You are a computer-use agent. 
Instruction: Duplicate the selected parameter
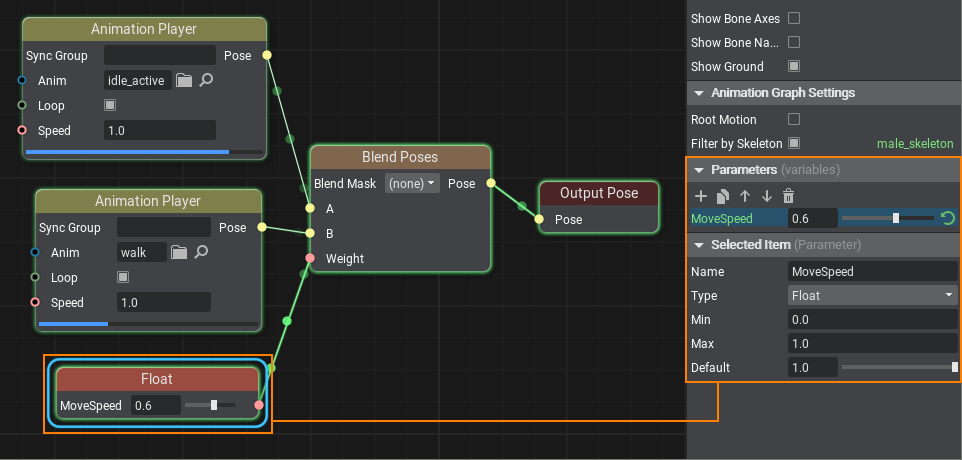point(723,196)
